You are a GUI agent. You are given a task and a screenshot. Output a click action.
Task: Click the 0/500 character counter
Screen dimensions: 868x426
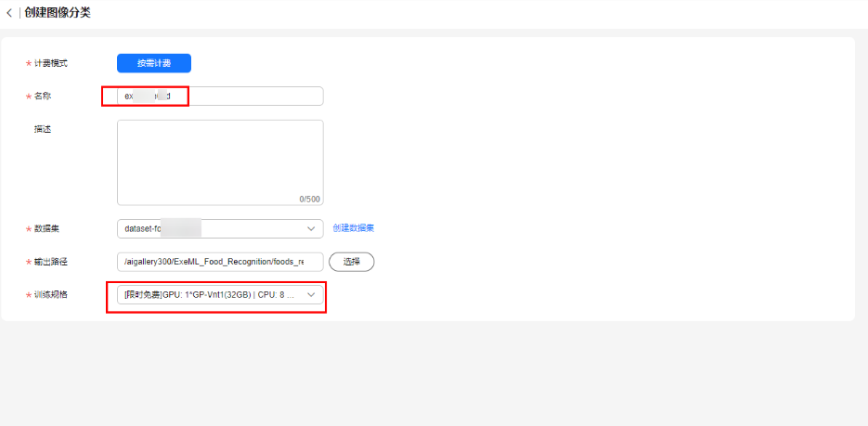coord(309,199)
